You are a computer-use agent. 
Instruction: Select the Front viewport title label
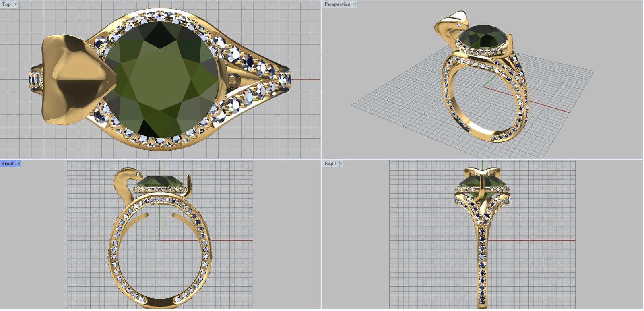click(8, 164)
